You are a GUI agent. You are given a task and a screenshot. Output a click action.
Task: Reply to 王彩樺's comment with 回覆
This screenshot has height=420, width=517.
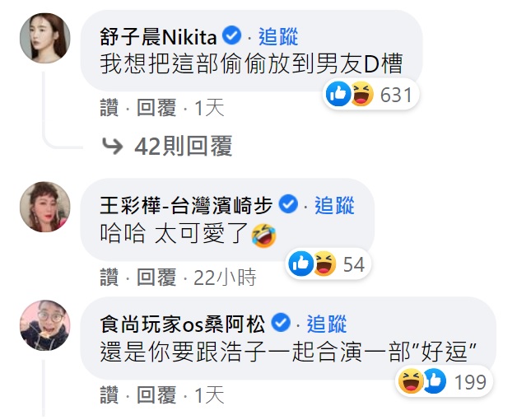point(156,278)
